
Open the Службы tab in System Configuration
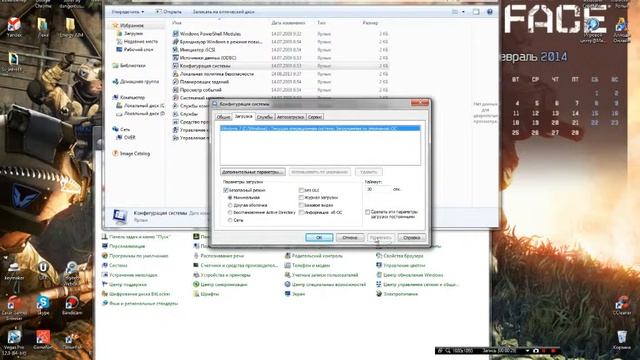point(264,117)
